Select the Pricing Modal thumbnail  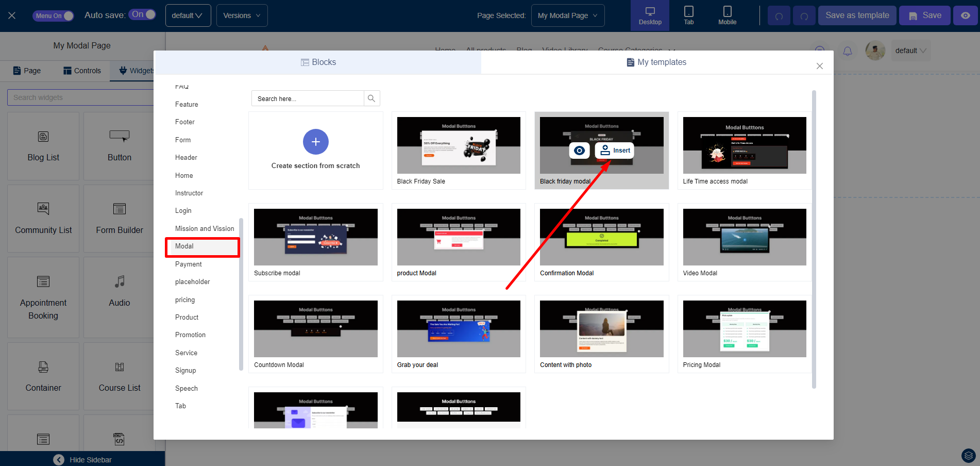coord(745,329)
